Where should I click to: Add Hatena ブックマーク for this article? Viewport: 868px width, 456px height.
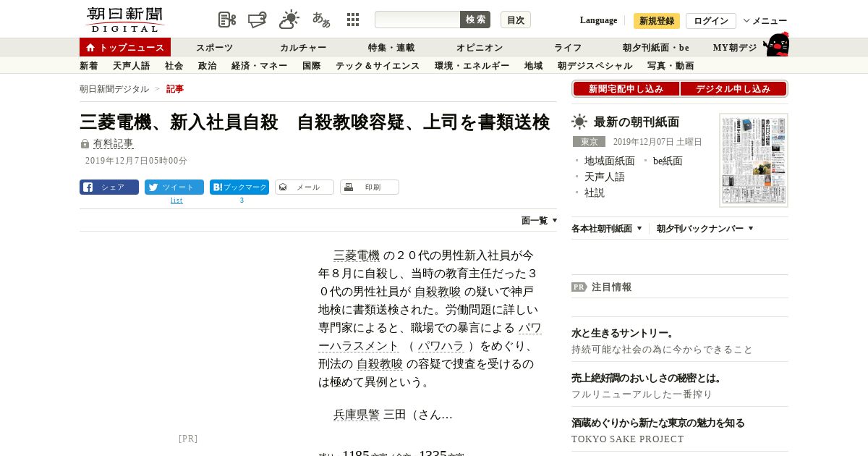tap(239, 187)
